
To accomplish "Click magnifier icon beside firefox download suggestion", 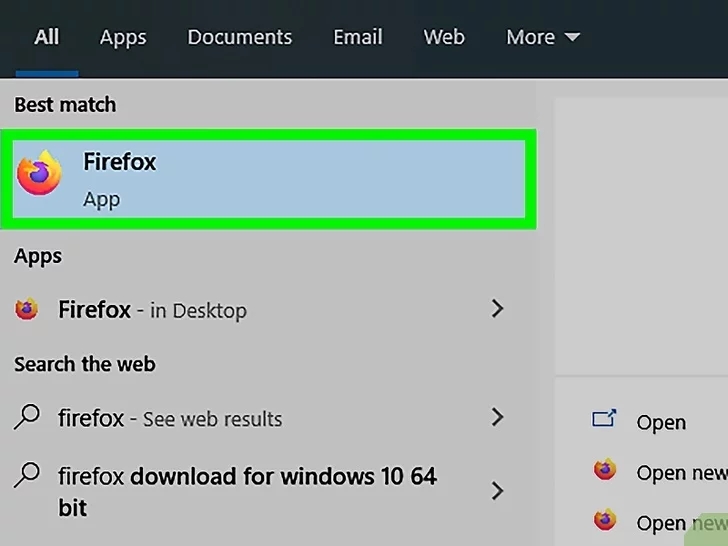I will tap(27, 475).
